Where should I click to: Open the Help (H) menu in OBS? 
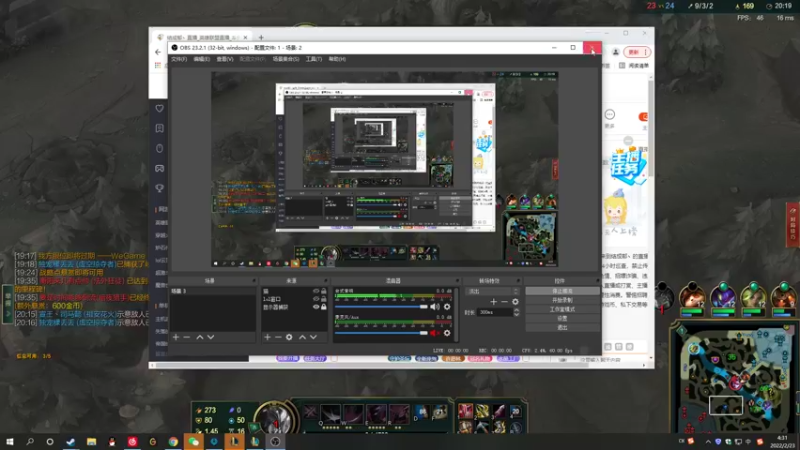337,59
